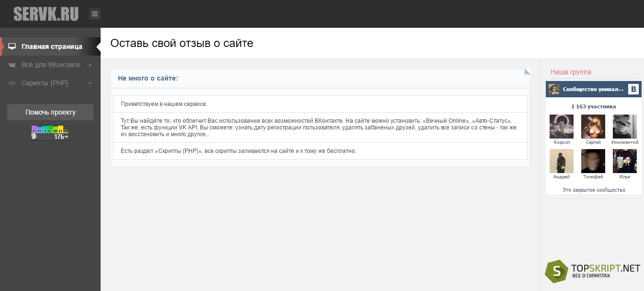Click the folded corner icon on the panel
The width and height of the screenshot is (644, 291).
[527, 71]
